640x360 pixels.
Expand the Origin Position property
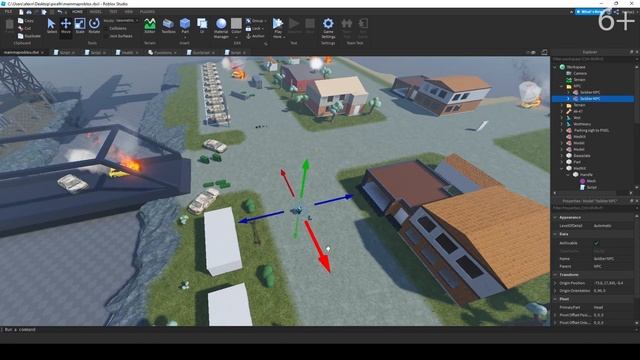click(556, 283)
